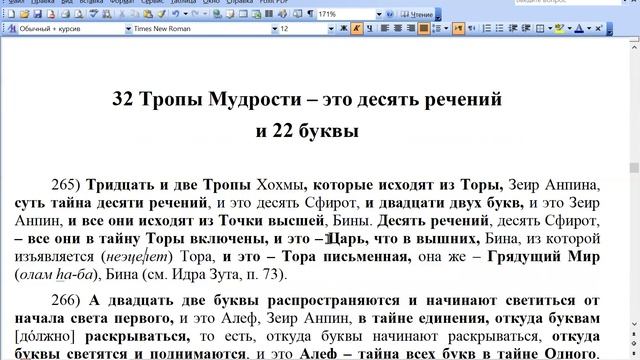Jump to the previous page
The image size is (640, 360).
coord(634,335)
